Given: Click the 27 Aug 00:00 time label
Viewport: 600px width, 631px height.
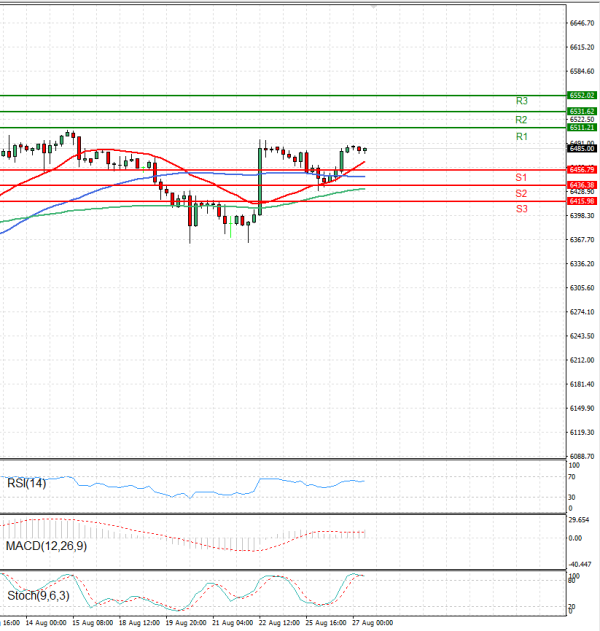Looking at the screenshot, I should pos(373,623).
